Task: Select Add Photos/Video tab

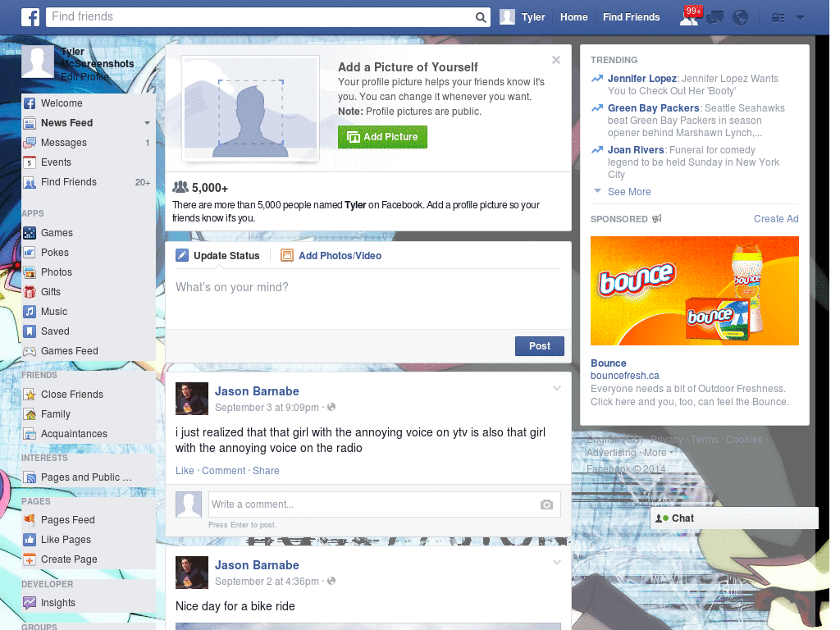Action: [x=331, y=256]
